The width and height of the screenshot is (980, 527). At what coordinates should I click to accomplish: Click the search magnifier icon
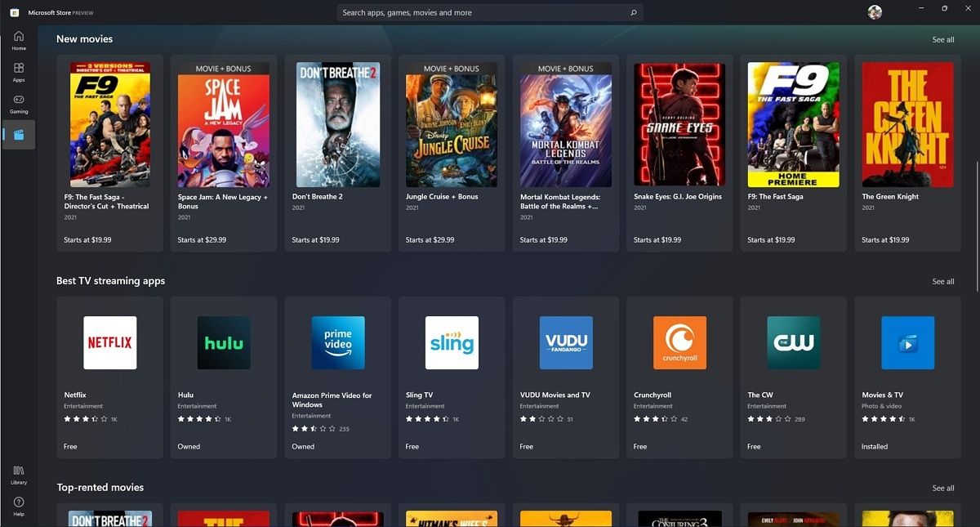coord(633,13)
